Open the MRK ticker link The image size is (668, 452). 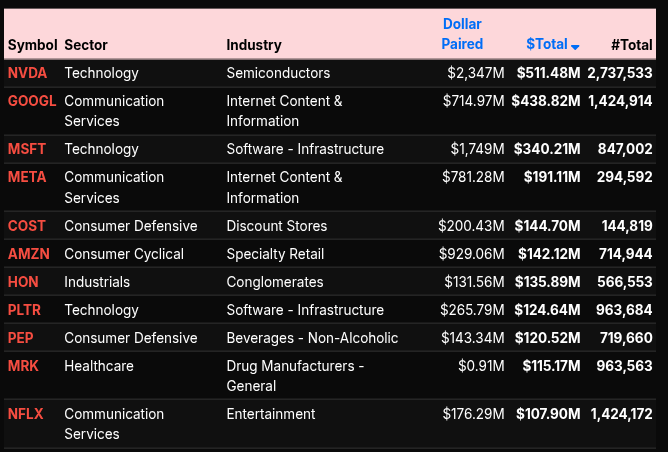coord(23,366)
